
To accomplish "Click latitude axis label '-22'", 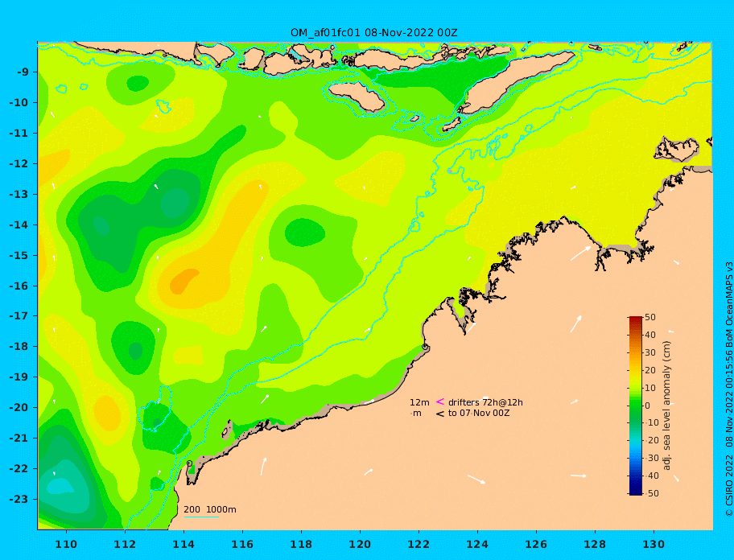I will click(19, 469).
